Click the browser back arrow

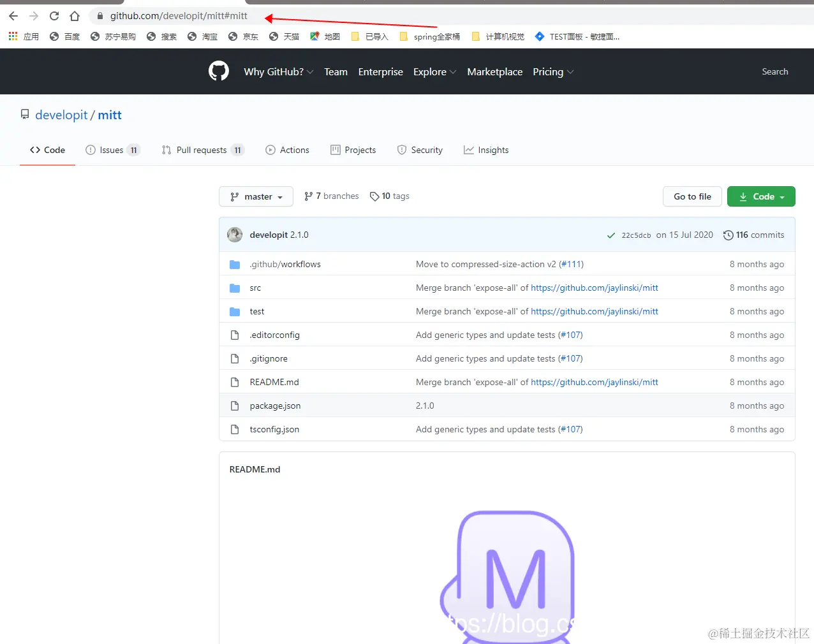[x=13, y=16]
